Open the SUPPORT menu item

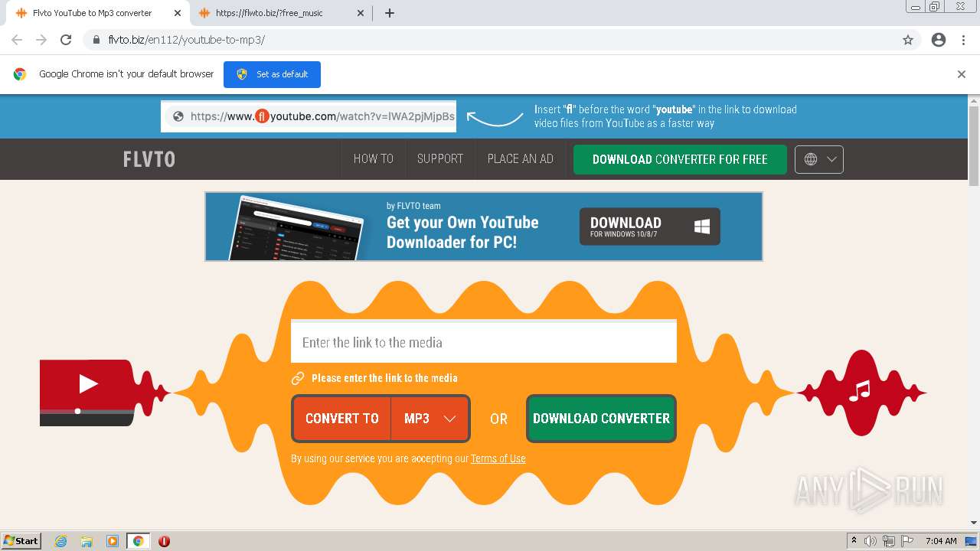440,159
